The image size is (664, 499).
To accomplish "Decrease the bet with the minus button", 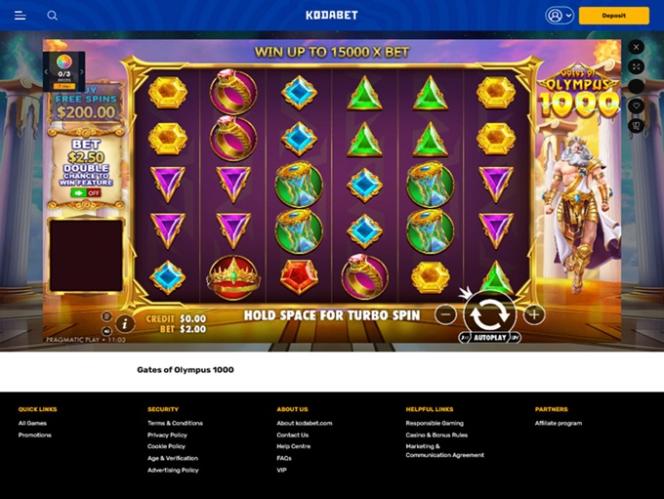I will 446,315.
